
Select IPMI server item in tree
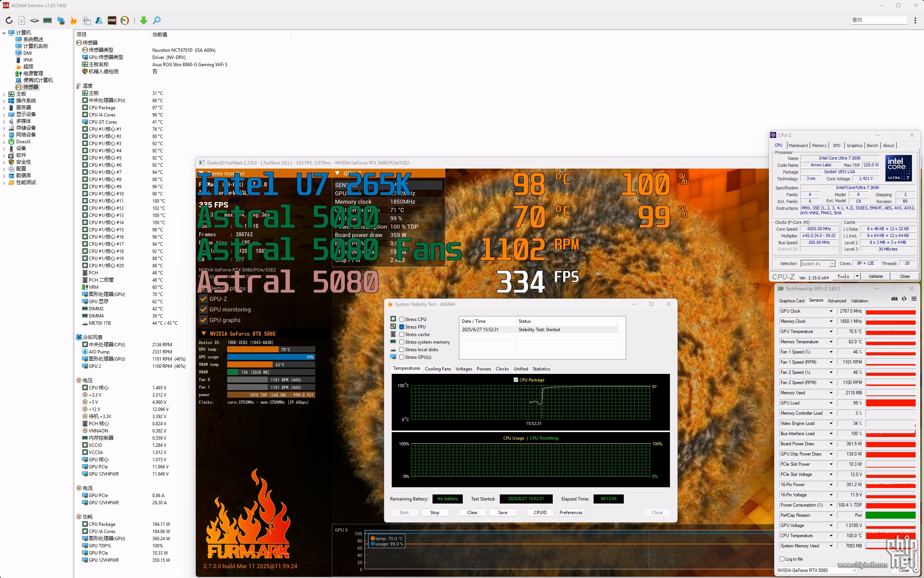pos(25,60)
